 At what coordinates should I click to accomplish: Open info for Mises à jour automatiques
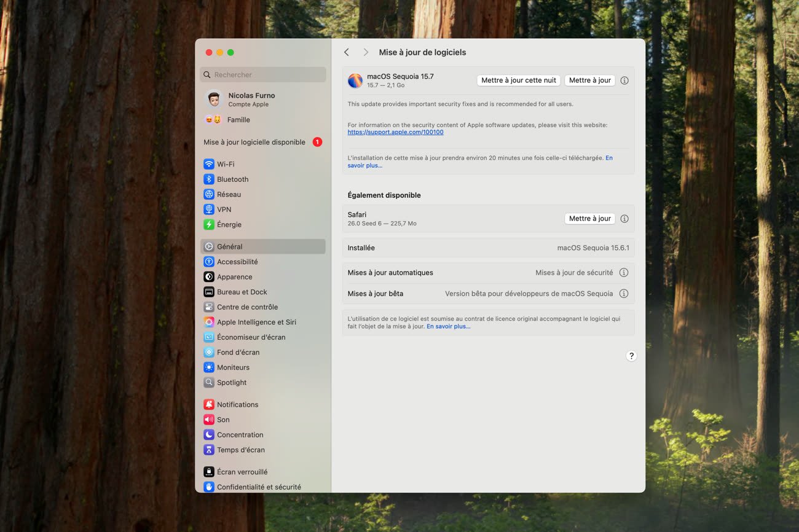[x=624, y=273]
